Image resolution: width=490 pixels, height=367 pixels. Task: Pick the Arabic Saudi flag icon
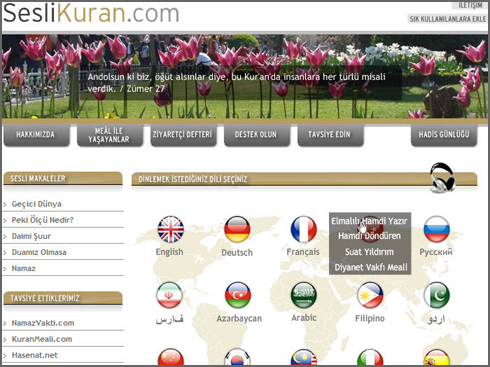pos(304,295)
